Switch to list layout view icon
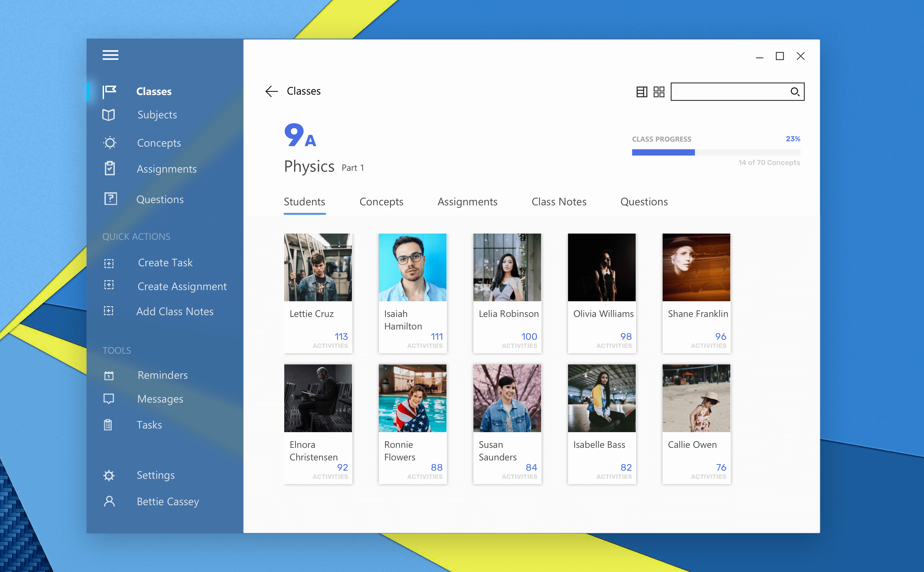924x572 pixels. coord(641,91)
